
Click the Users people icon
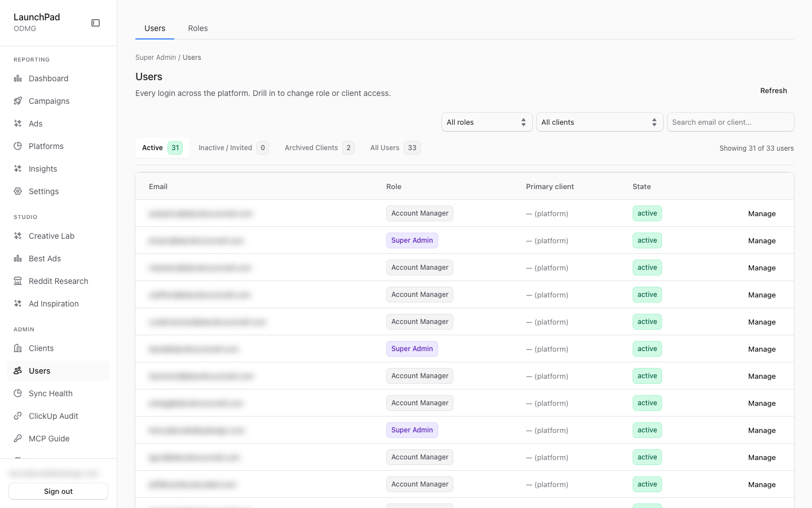pyautogui.click(x=18, y=371)
